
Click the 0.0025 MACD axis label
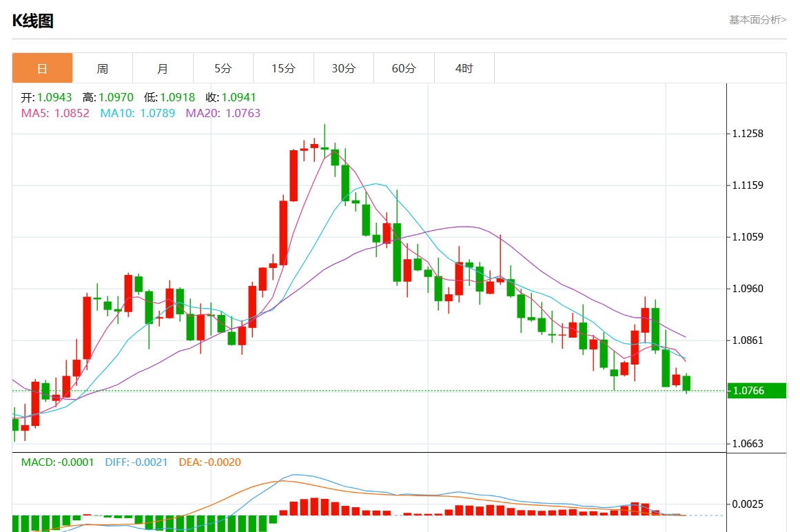[x=748, y=504]
